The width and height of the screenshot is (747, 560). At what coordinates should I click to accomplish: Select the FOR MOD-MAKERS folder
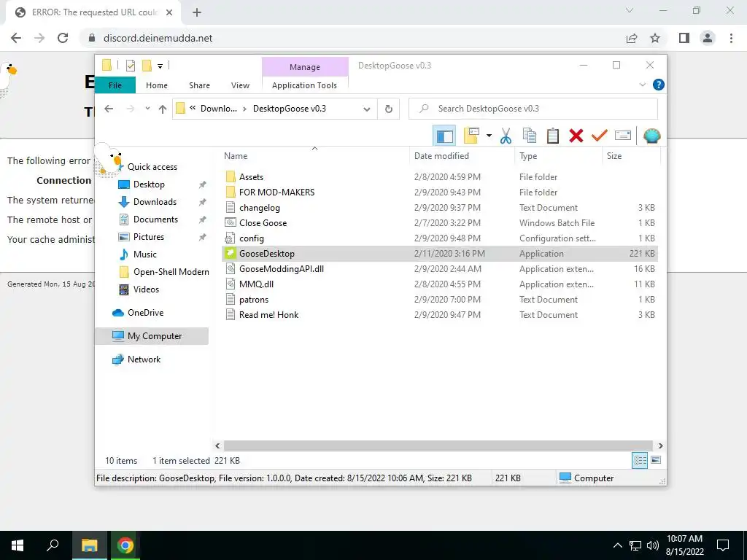(438, 192)
